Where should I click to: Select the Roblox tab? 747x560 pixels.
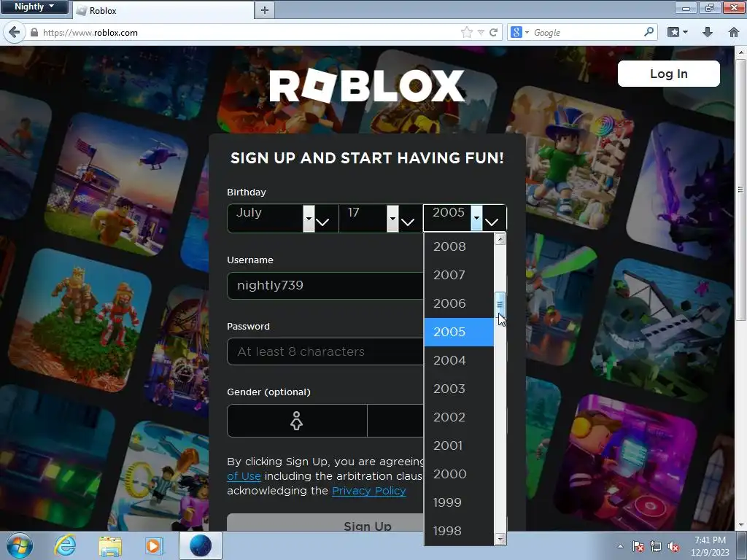pos(163,10)
